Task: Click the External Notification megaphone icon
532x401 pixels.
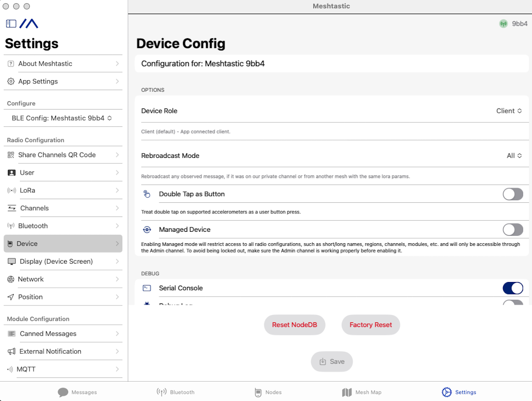Action: click(x=12, y=352)
